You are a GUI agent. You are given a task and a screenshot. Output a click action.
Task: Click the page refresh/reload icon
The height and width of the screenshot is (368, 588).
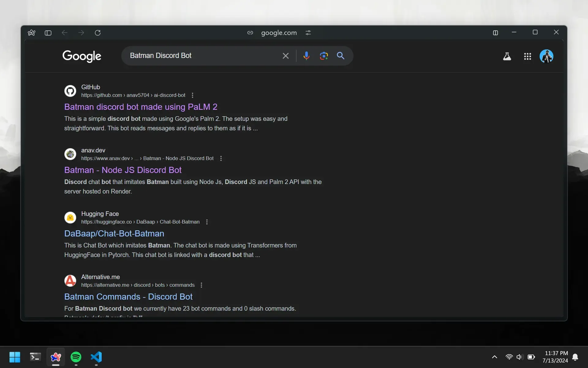click(97, 32)
